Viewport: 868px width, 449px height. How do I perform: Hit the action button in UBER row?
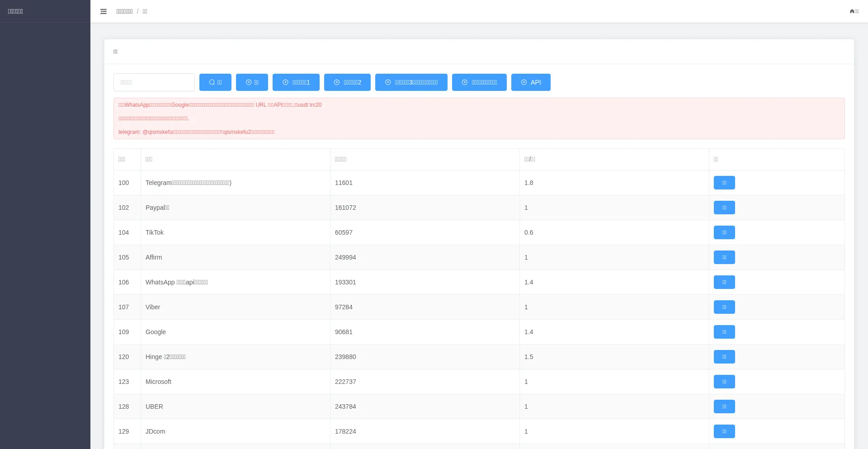pyautogui.click(x=724, y=406)
